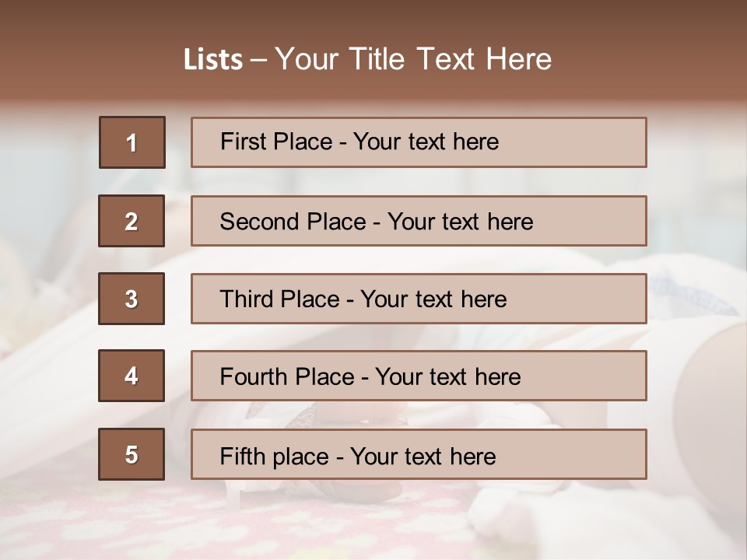Select the number 1 box

point(132,142)
